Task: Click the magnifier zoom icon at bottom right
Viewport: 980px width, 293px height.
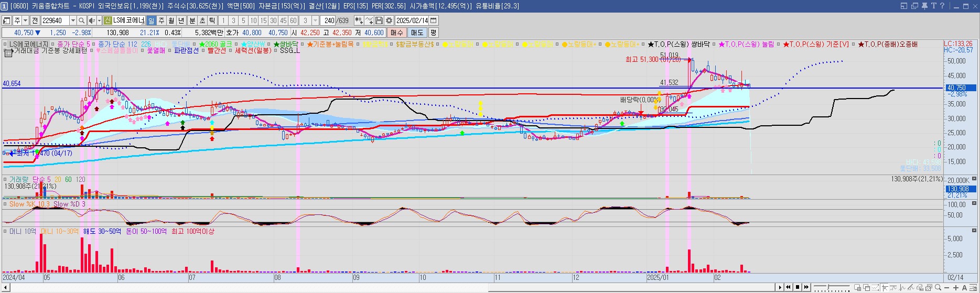Action: coord(938,287)
